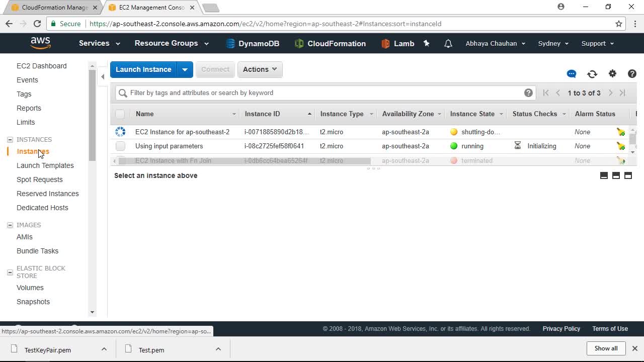Open the DynamoDB shortcut
Viewport: 644px width, 362px height.
click(253, 43)
